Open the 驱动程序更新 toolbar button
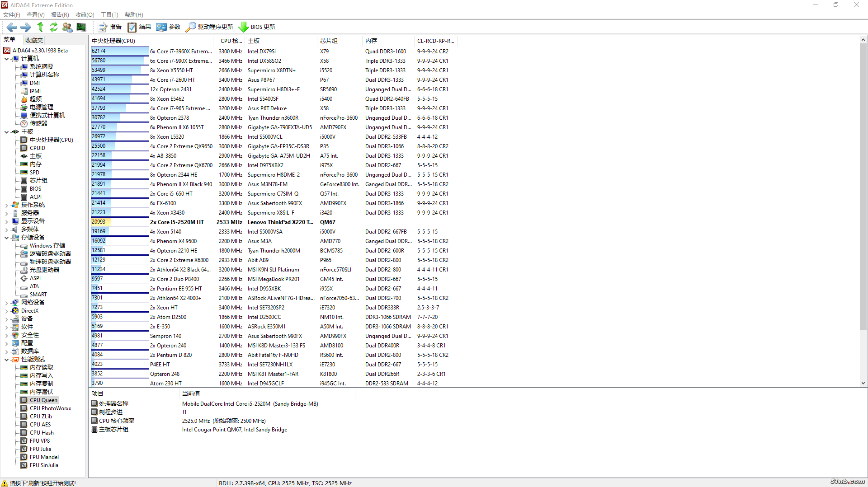Image resolution: width=868 pixels, height=487 pixels. (x=210, y=27)
